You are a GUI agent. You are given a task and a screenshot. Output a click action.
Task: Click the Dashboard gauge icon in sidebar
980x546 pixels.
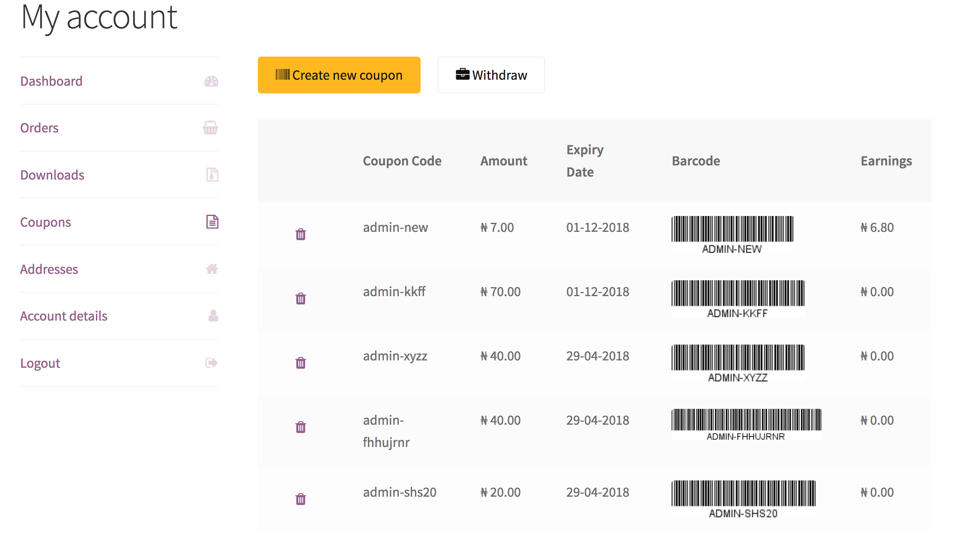pyautogui.click(x=211, y=81)
